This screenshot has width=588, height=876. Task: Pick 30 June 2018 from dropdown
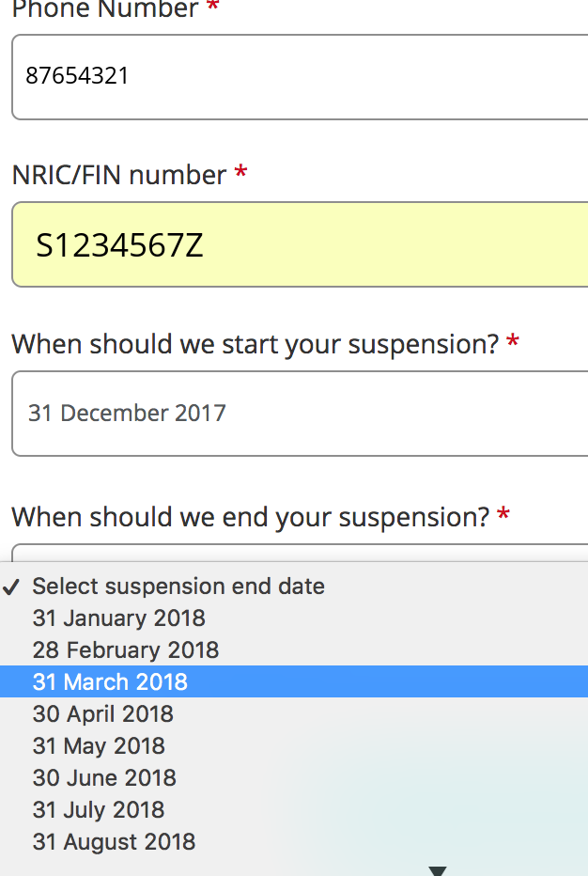[104, 778]
